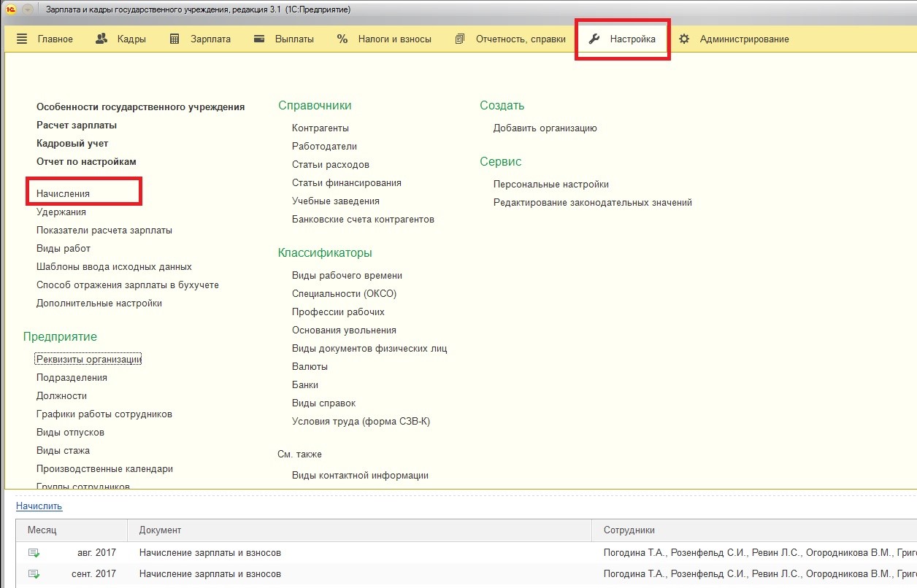This screenshot has height=588, width=917.
Task: Open Виды отпусков
Action: pyautogui.click(x=70, y=432)
